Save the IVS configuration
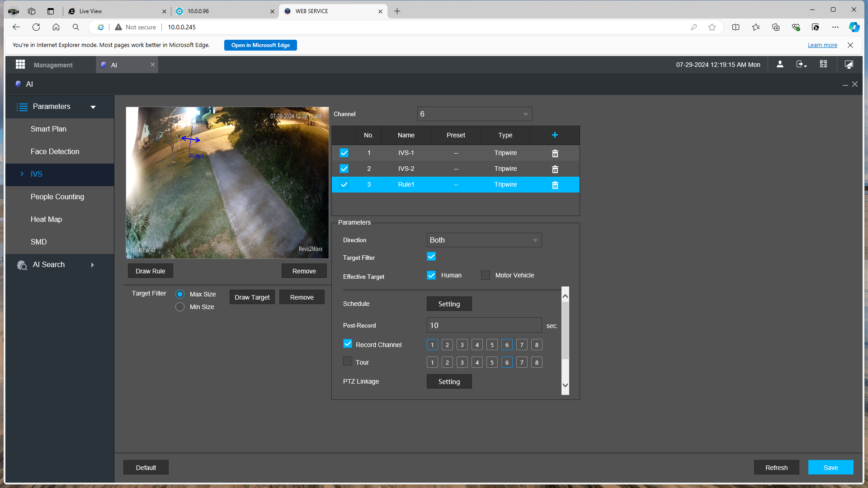Viewport: 868px width, 488px height. [x=831, y=468]
